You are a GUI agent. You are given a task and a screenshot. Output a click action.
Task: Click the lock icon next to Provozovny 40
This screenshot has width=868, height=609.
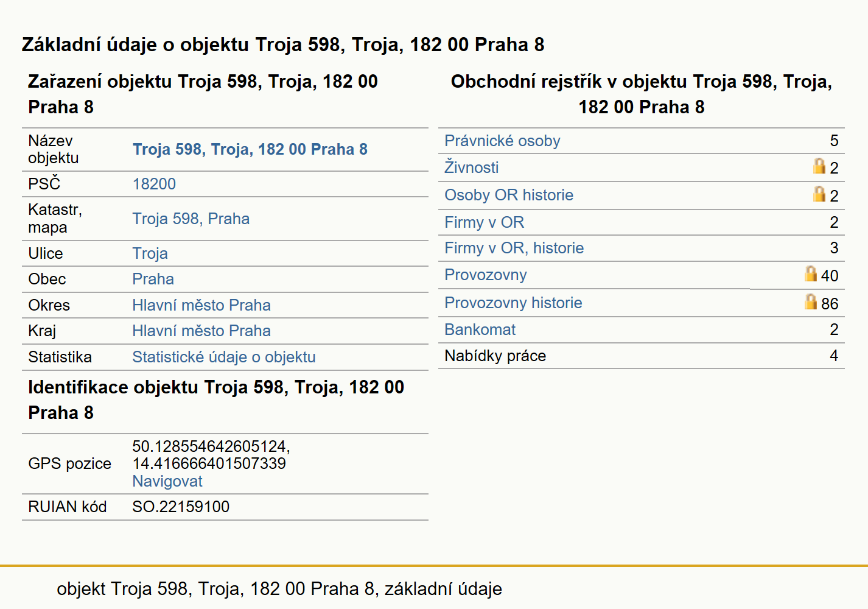coord(811,274)
